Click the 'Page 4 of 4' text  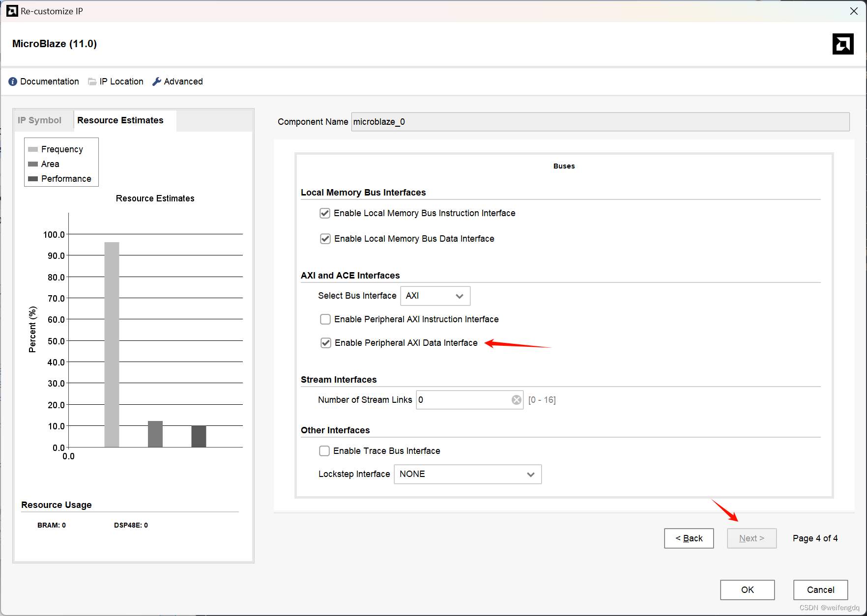pos(815,538)
